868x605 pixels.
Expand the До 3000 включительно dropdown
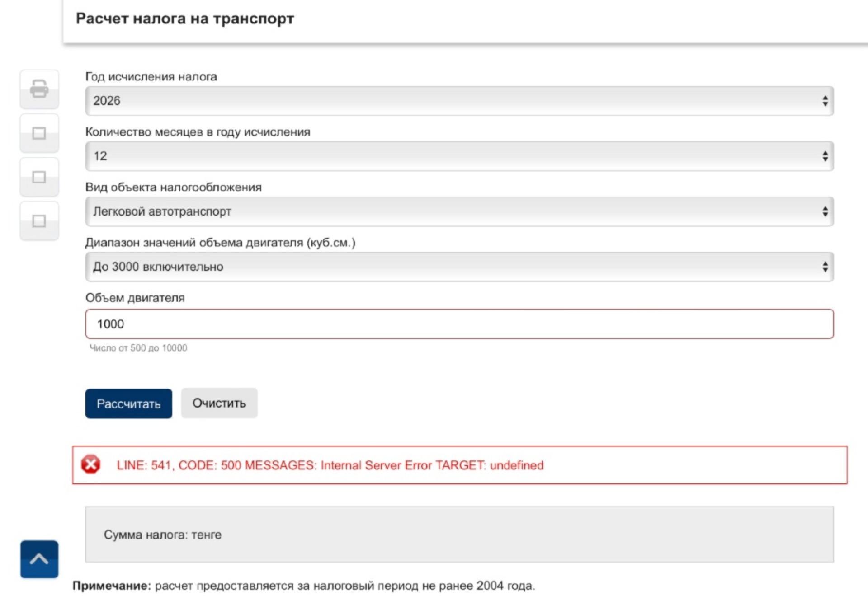coord(459,267)
